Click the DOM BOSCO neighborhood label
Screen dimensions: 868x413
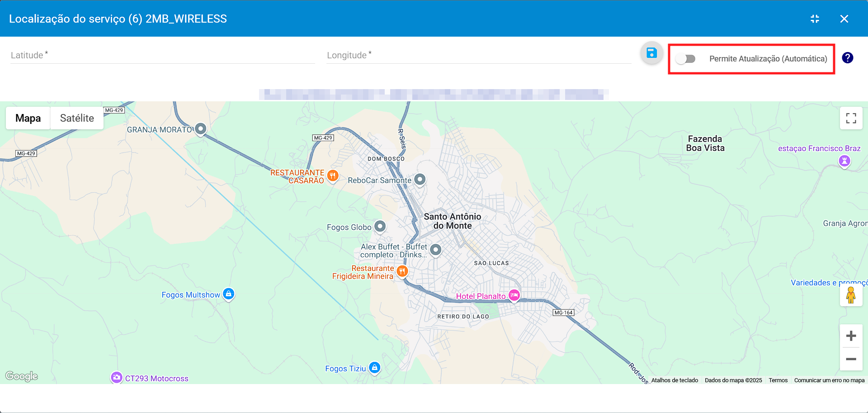point(386,159)
